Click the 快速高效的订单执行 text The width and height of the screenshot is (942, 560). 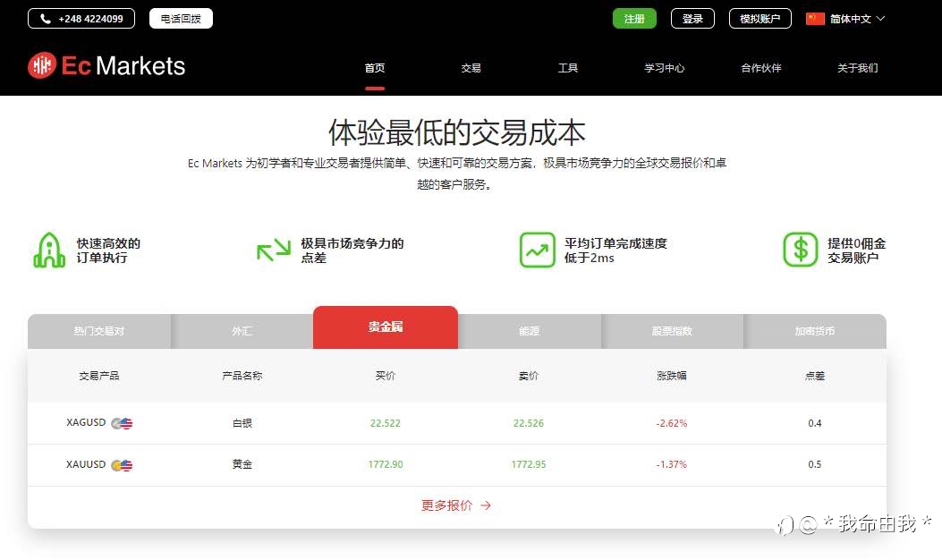[x=109, y=250]
